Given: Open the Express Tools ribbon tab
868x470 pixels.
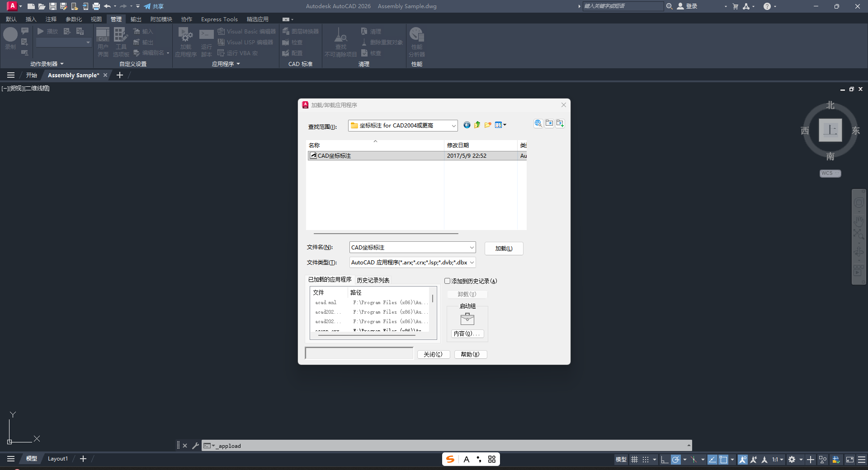Looking at the screenshot, I should click(219, 19).
